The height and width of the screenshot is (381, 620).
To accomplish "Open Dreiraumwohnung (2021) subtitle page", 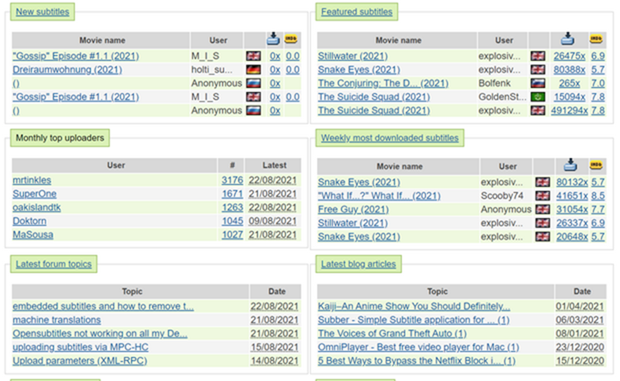I will coord(67,70).
